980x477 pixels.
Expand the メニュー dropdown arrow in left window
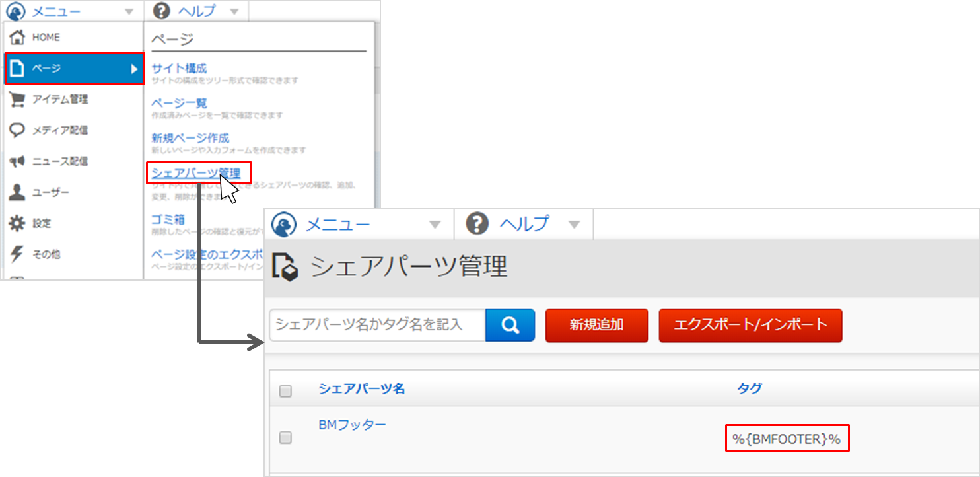(x=130, y=12)
